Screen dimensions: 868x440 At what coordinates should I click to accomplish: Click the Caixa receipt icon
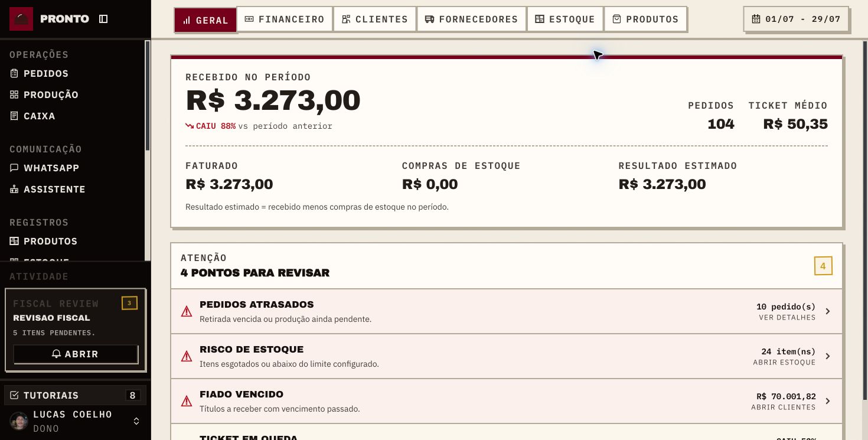[14, 116]
